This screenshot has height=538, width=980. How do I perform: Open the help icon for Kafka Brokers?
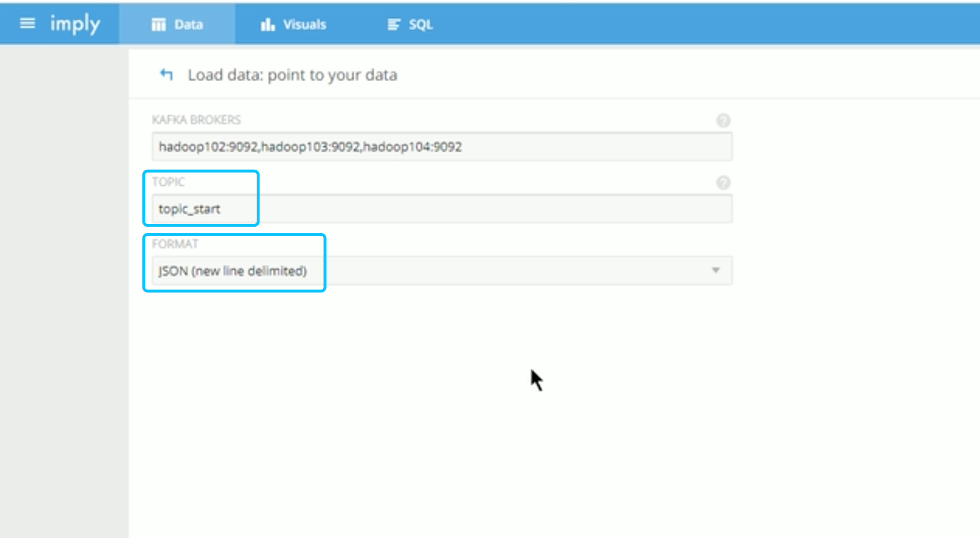723,120
